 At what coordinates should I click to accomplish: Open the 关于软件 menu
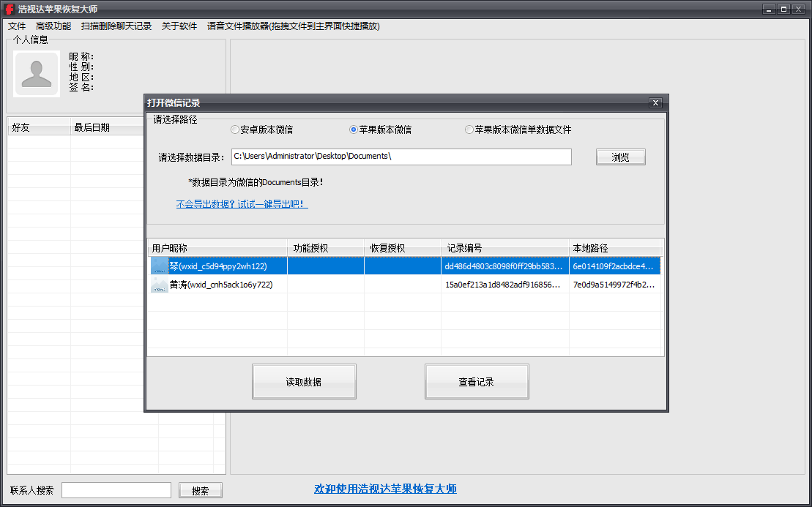[179, 26]
